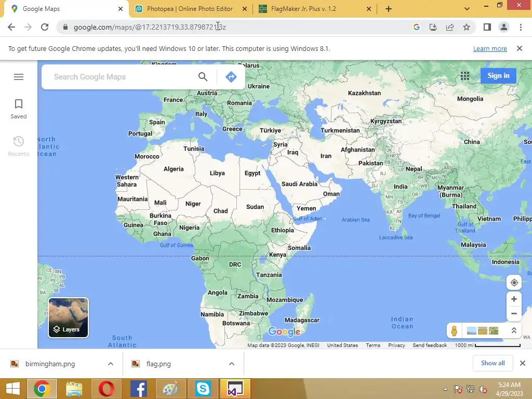The height and width of the screenshot is (399, 532).
Task: Open the flag.png download
Action: coord(158,364)
